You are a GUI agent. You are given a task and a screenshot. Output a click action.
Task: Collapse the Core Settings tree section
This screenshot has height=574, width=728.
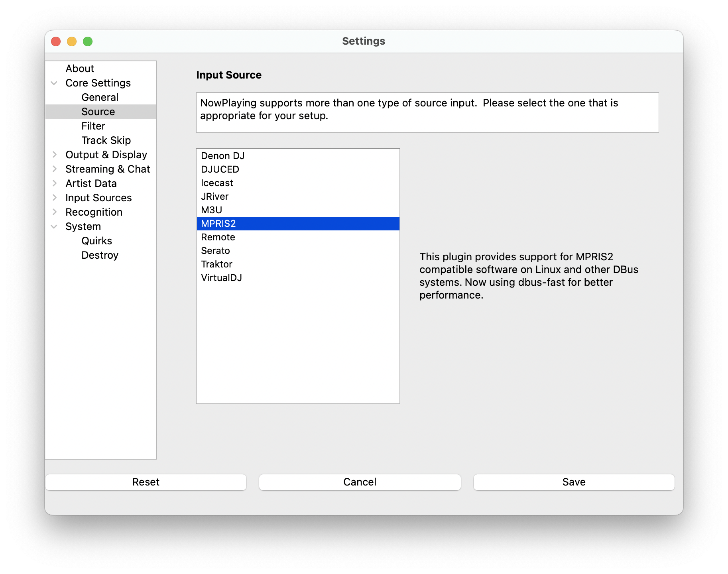tap(54, 83)
